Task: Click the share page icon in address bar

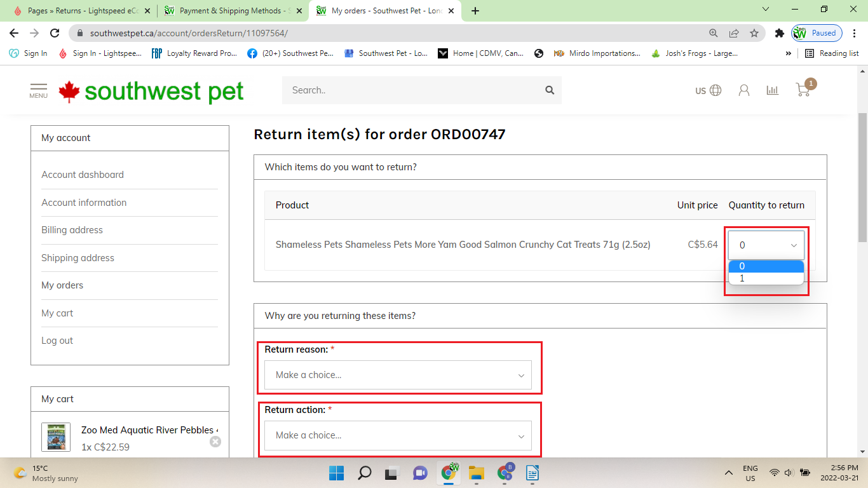Action: pos(734,33)
